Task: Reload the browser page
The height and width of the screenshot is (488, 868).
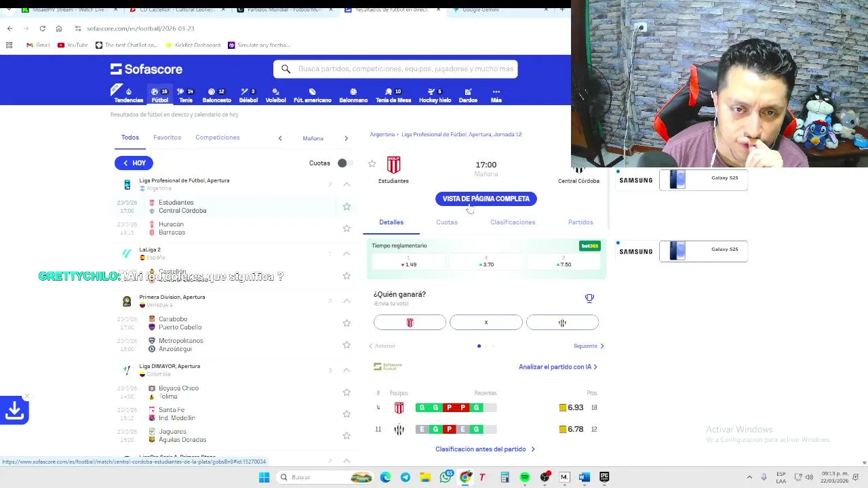Action: 42,28
